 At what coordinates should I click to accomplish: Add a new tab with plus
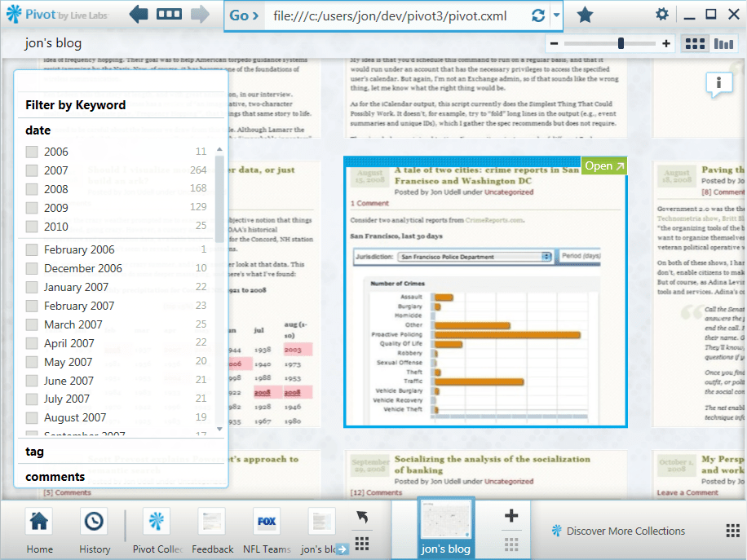click(511, 516)
